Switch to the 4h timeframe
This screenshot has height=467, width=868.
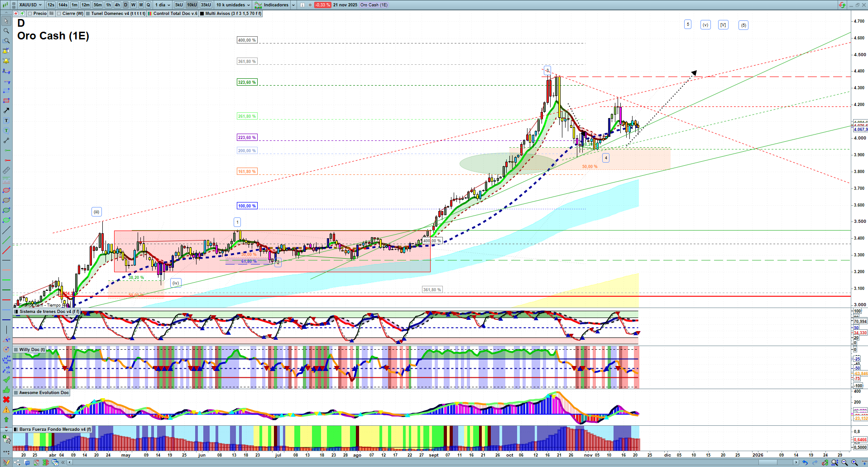click(117, 5)
